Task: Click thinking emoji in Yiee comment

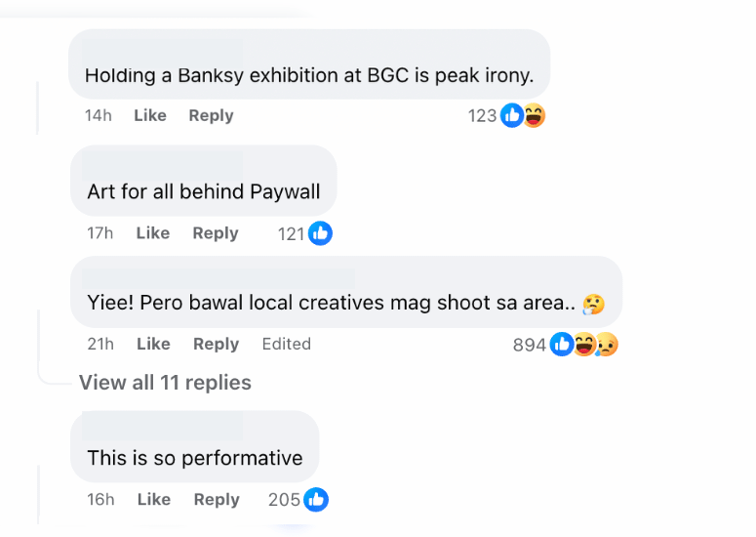Action: pyautogui.click(x=593, y=304)
